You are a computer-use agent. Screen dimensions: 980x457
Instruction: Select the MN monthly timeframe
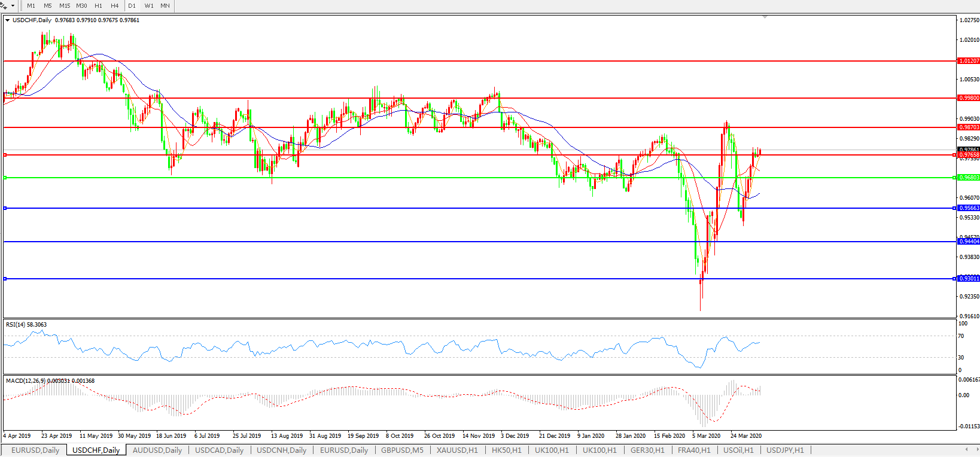(x=165, y=5)
